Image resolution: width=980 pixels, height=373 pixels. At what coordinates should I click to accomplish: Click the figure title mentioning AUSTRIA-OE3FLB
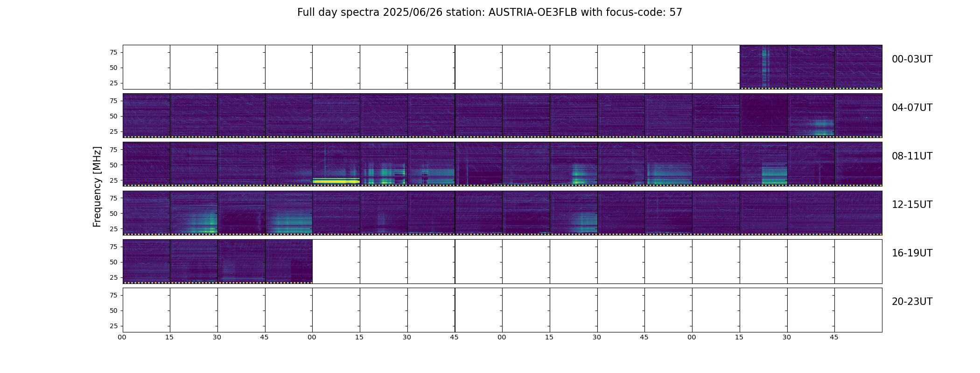click(490, 13)
